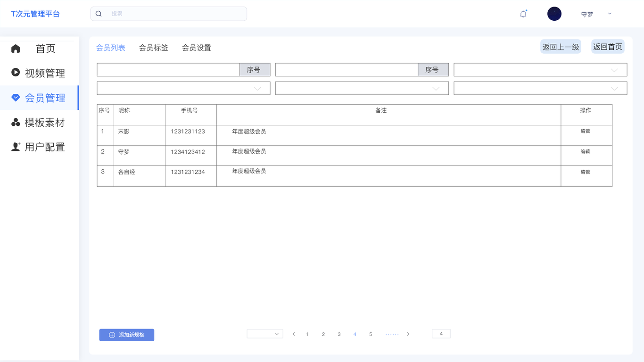Click nickname 守梦 in table

124,152
